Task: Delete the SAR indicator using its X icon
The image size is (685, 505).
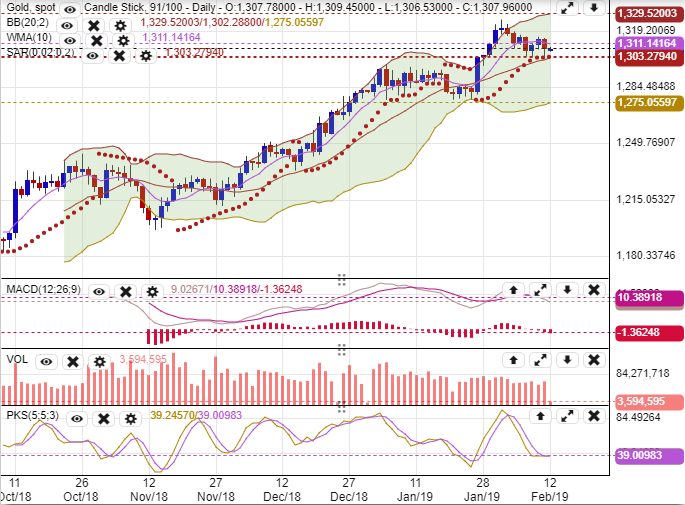Action: tap(119, 55)
